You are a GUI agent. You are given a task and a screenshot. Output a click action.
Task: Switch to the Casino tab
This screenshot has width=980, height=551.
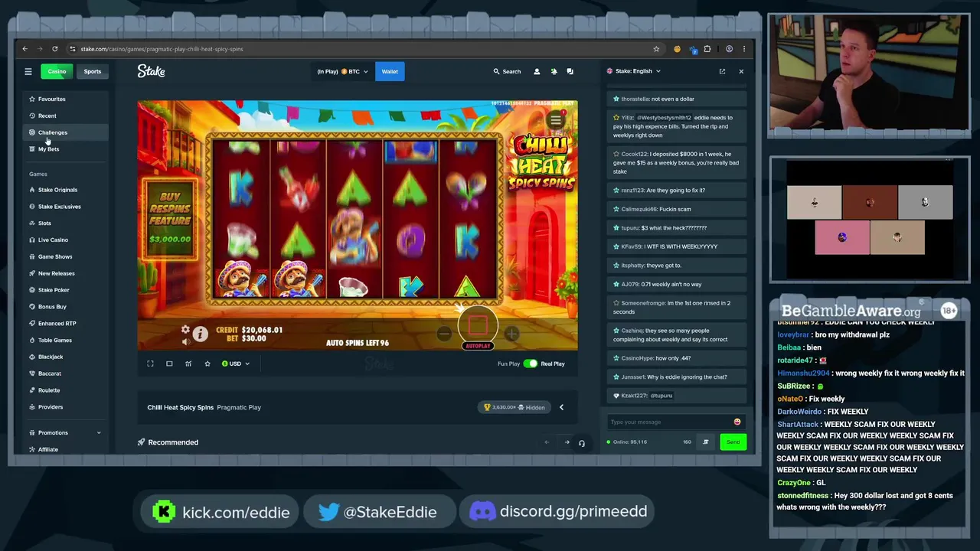point(57,71)
